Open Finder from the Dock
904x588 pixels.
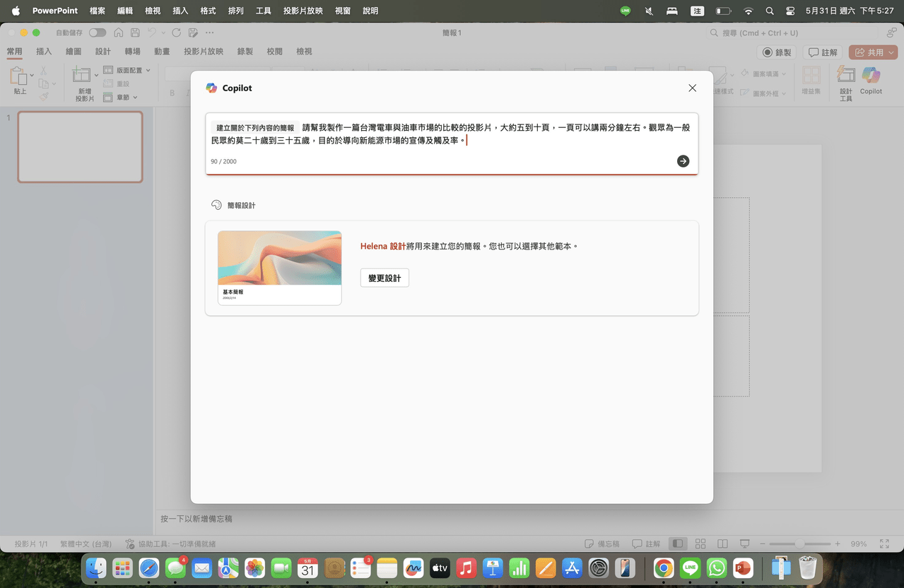pos(95,568)
